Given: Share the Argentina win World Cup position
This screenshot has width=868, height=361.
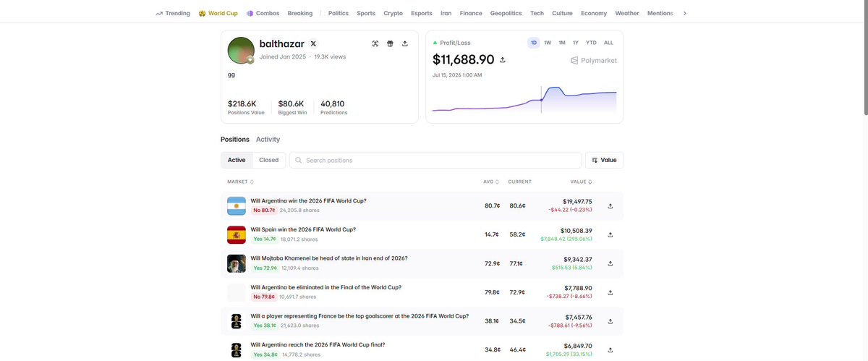Looking at the screenshot, I should pos(610,205).
